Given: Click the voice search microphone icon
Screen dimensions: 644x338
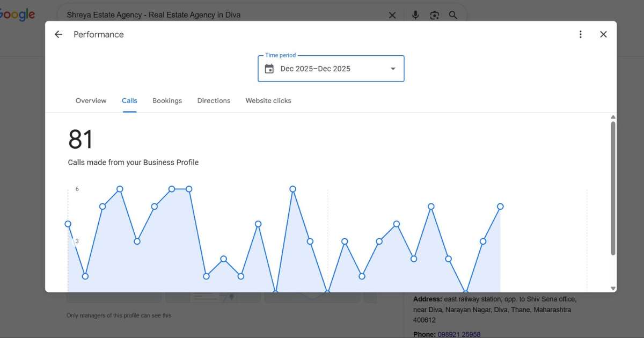Looking at the screenshot, I should pos(415,15).
